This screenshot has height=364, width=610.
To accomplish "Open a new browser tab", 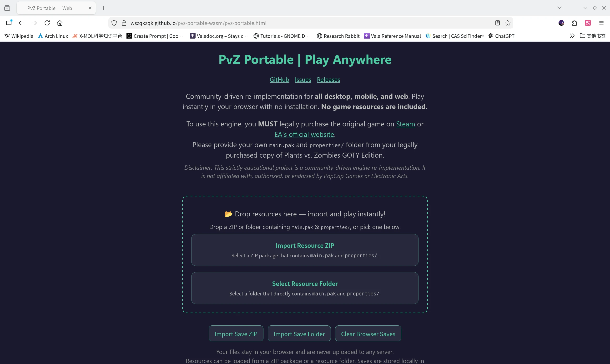I will point(104,8).
